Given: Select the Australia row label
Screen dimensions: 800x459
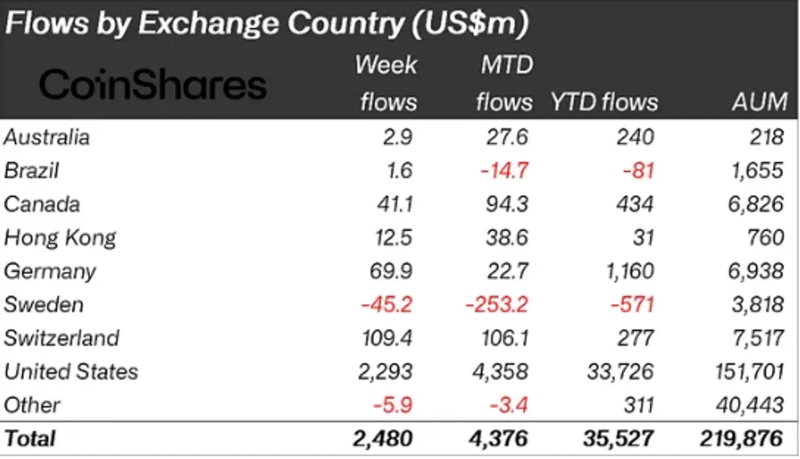Looking at the screenshot, I should tap(47, 136).
